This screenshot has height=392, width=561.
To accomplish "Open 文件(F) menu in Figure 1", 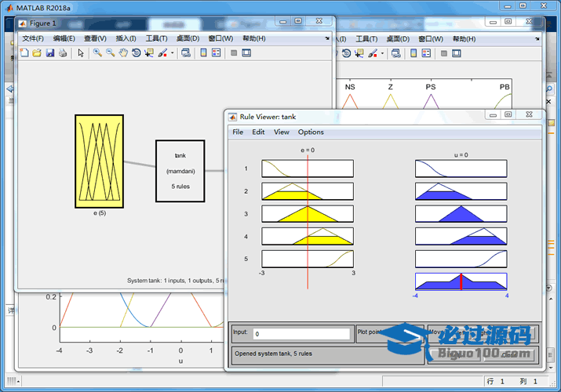I will [x=33, y=38].
